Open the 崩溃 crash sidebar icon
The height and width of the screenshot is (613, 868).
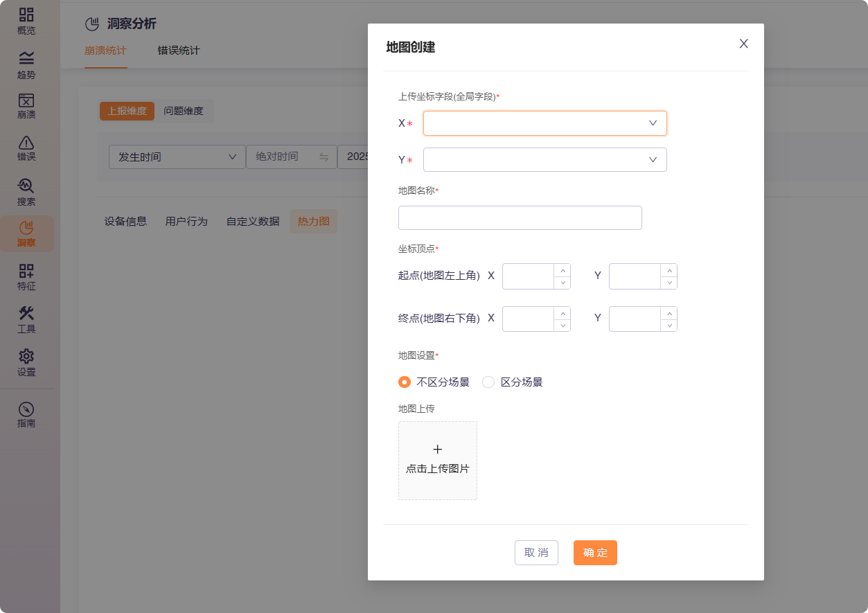(26, 101)
